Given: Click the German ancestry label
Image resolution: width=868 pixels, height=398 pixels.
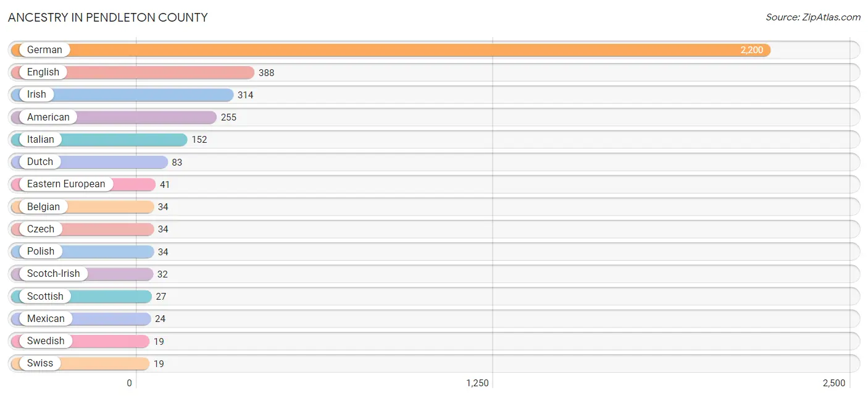Looking at the screenshot, I should 44,50.
